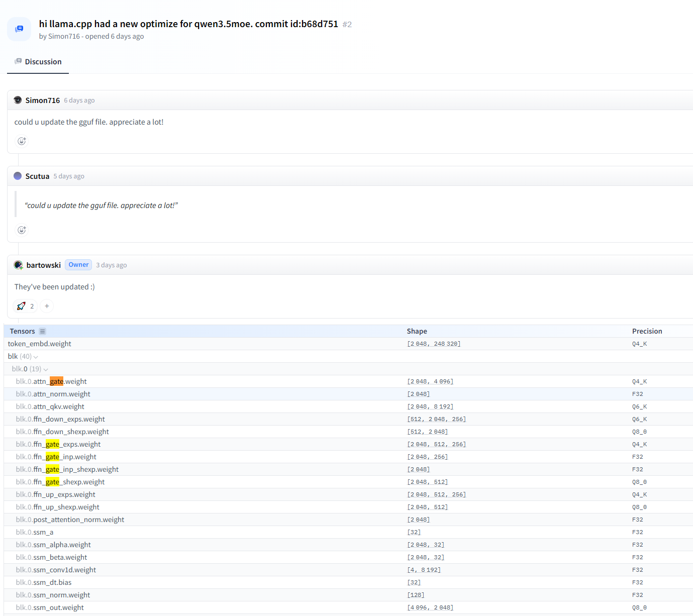Click the '6 days ago' comment timestamp
Screen dimensions: 693x616
(x=79, y=100)
